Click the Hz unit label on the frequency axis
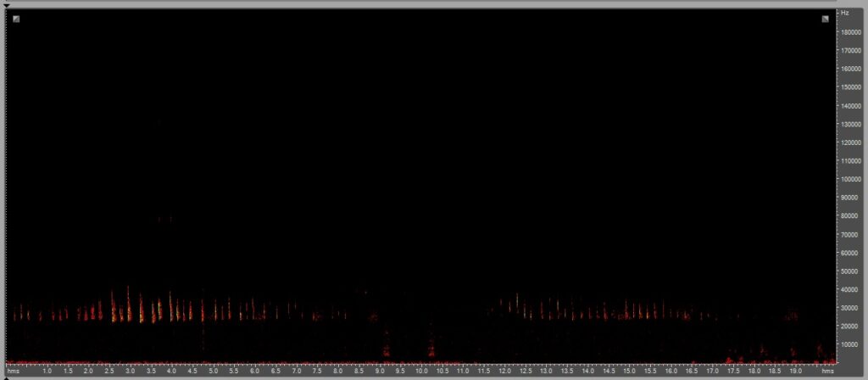Image resolution: width=868 pixels, height=380 pixels. click(x=844, y=12)
